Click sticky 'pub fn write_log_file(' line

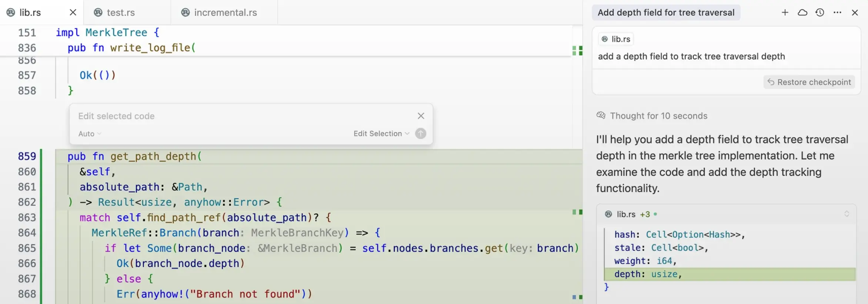click(x=131, y=48)
